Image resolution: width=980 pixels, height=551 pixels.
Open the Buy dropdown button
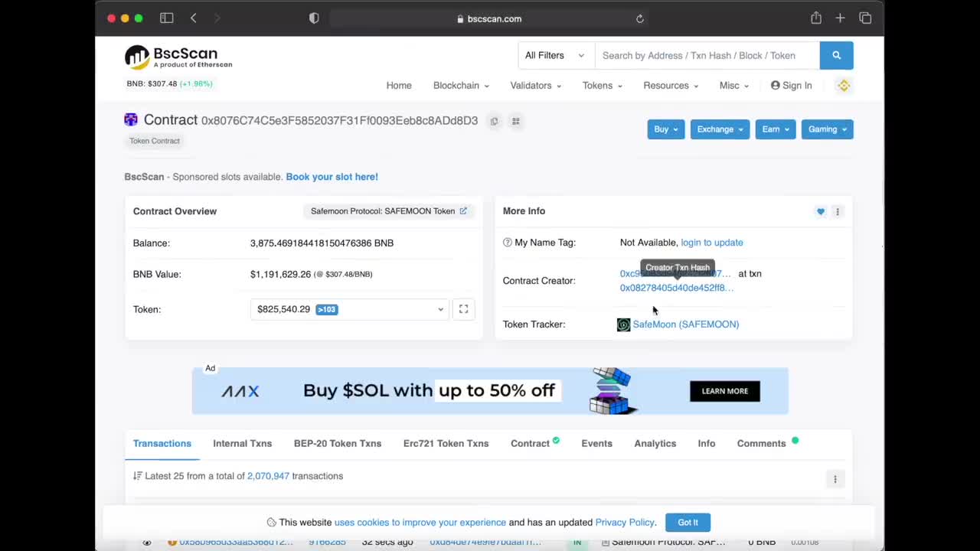665,129
